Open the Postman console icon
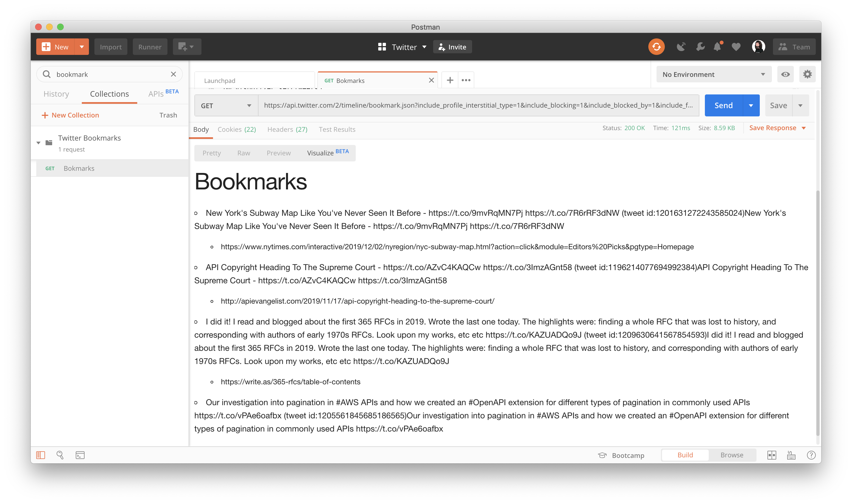 (x=80, y=455)
